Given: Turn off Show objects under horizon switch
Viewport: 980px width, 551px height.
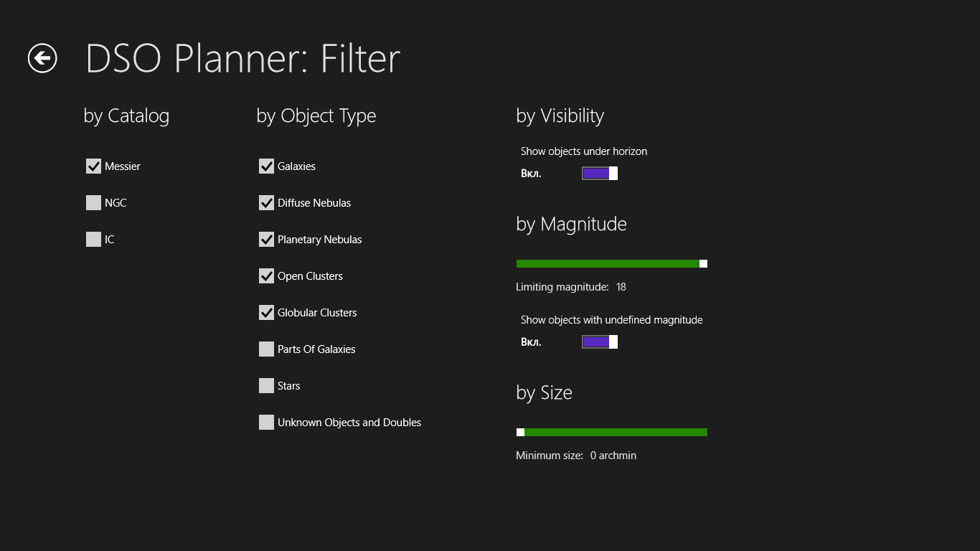Looking at the screenshot, I should tap(599, 174).
